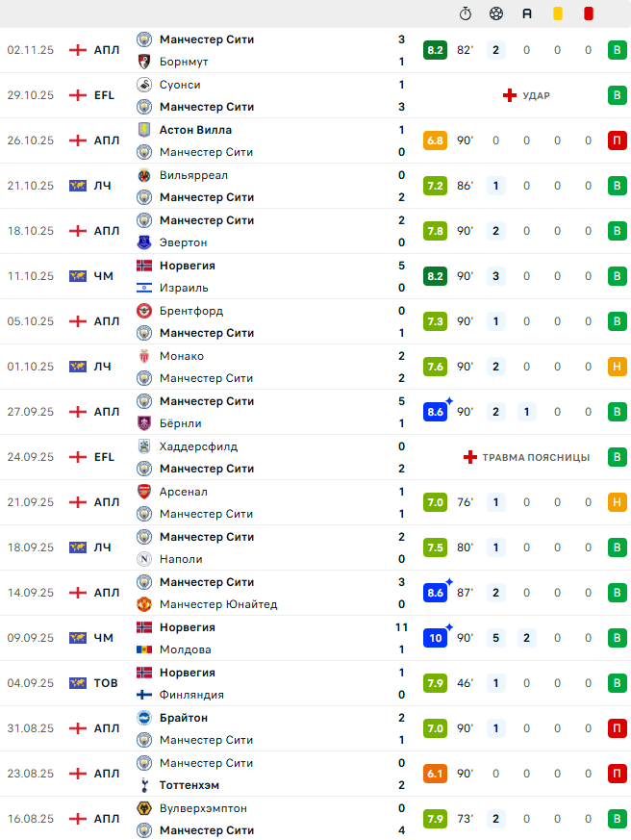Click the orange Н badge for Монако match

click(616, 367)
